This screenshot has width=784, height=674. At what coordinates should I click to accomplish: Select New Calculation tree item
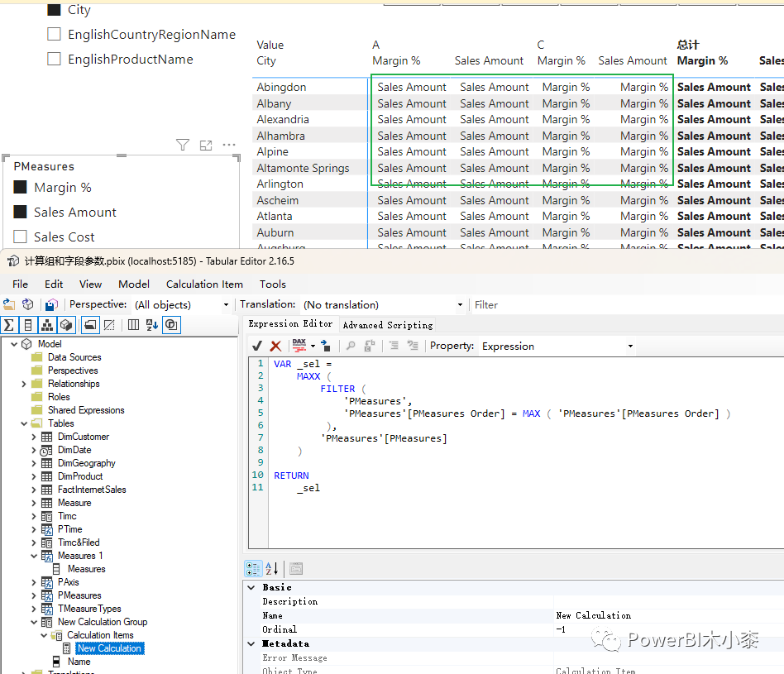coord(109,648)
